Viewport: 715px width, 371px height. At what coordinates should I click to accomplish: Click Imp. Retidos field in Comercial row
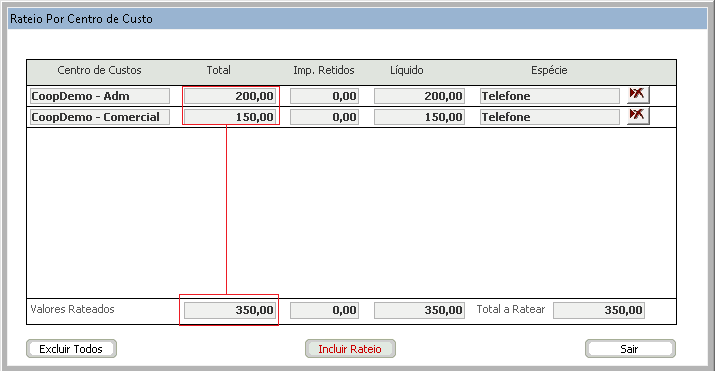324,117
